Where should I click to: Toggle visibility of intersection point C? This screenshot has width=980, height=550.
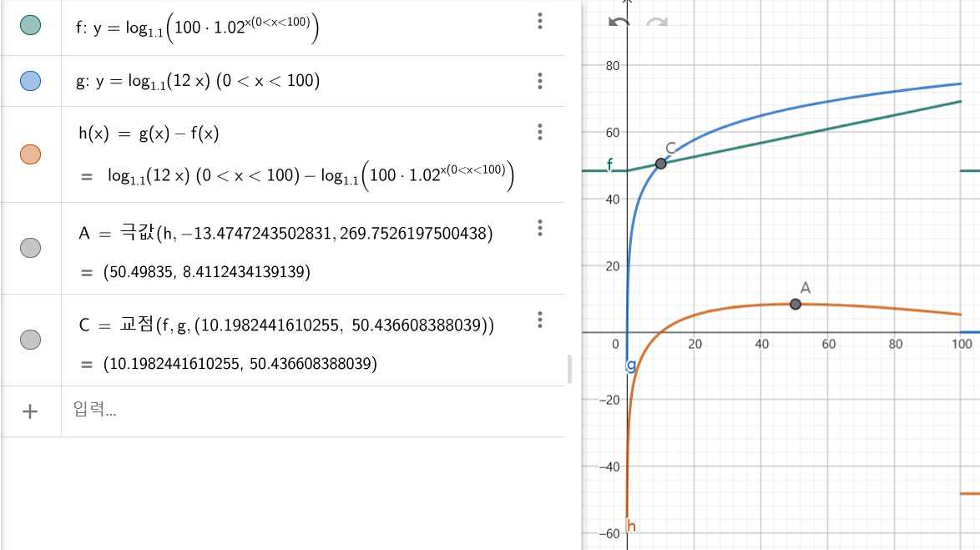coord(30,340)
